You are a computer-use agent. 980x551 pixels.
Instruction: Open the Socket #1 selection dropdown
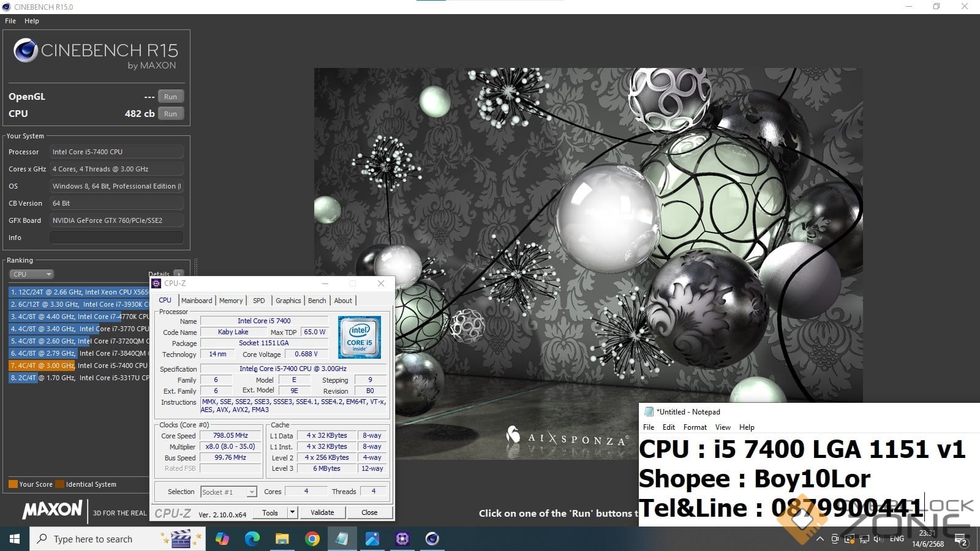[251, 492]
